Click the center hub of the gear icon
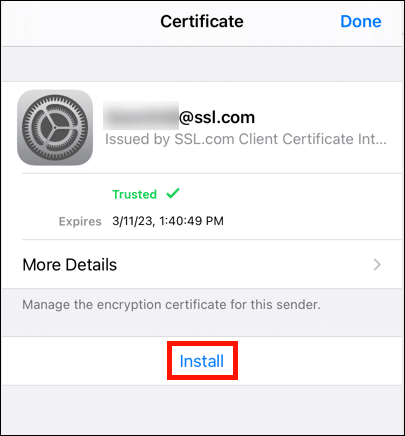 [54, 127]
